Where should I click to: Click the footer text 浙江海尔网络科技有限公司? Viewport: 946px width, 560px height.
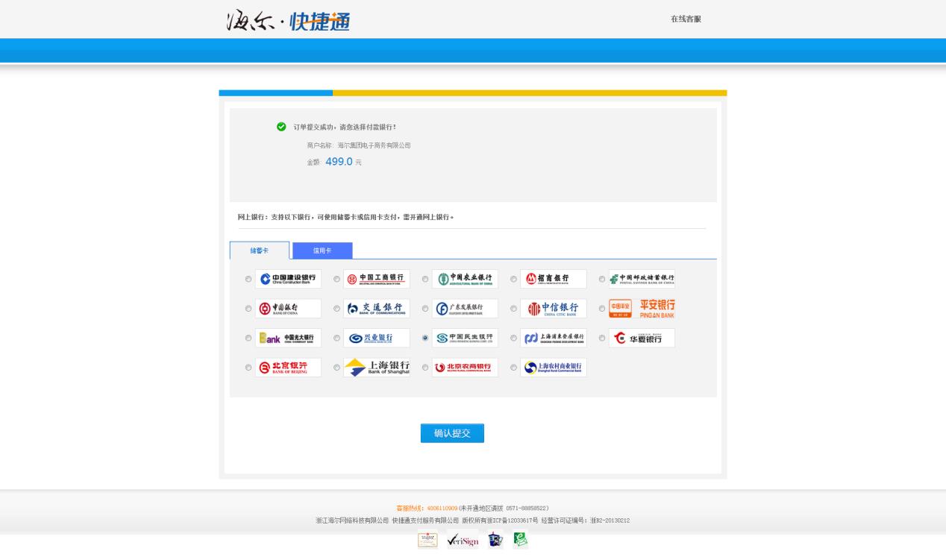(x=353, y=520)
